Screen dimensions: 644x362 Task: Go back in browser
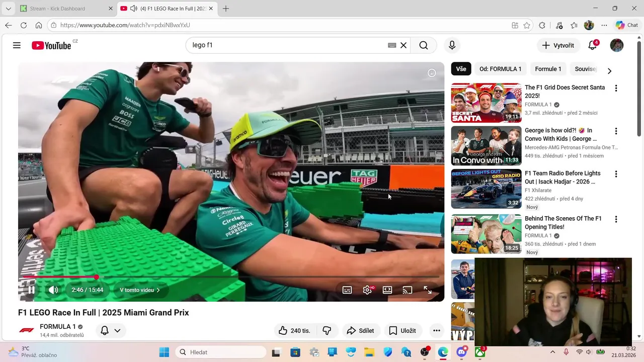(x=9, y=25)
